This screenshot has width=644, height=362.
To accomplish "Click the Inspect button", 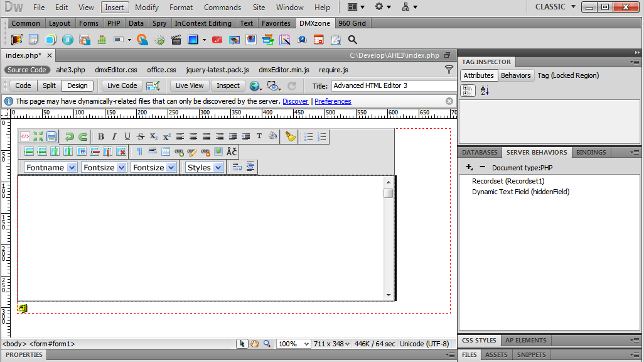I will pyautogui.click(x=228, y=85).
